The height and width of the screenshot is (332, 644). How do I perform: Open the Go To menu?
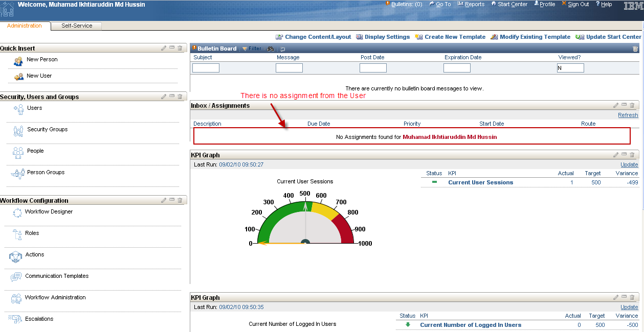click(440, 4)
